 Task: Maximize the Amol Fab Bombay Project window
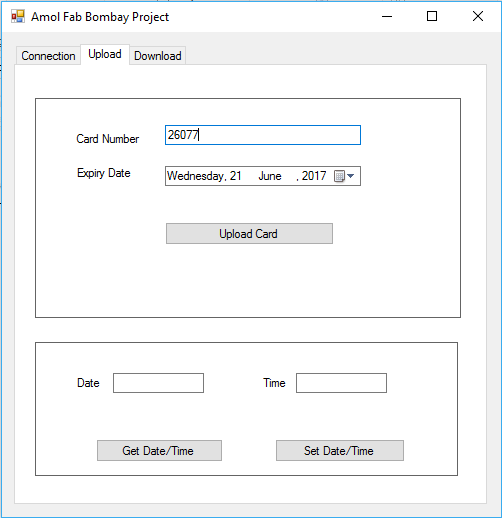point(432,16)
